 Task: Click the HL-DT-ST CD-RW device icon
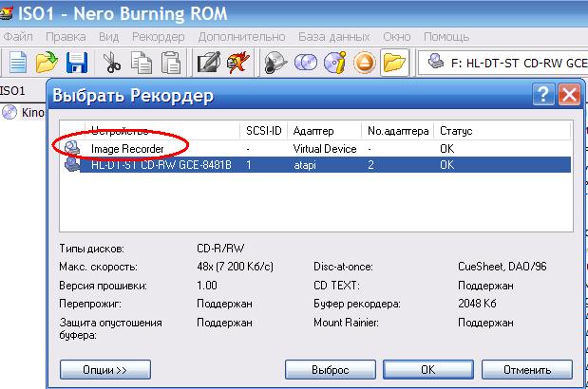tap(72, 164)
